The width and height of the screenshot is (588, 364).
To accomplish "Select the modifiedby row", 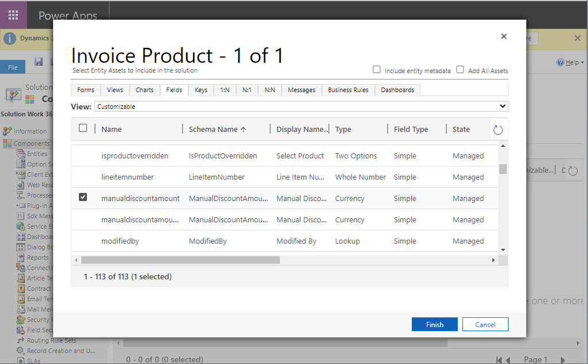I will pos(284,241).
